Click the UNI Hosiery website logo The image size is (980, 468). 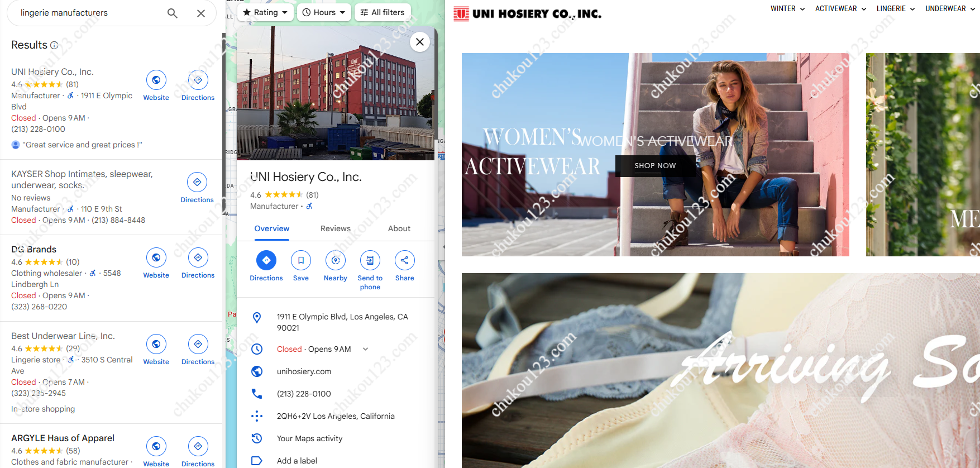pos(527,14)
